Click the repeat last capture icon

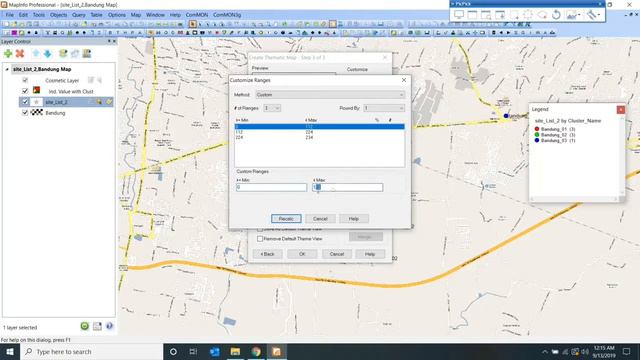[556, 15]
